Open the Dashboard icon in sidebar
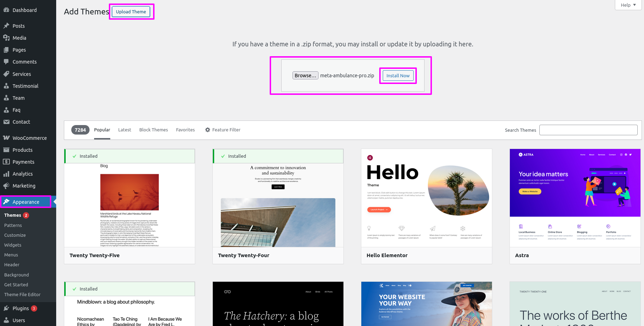644x326 pixels. coord(6,10)
